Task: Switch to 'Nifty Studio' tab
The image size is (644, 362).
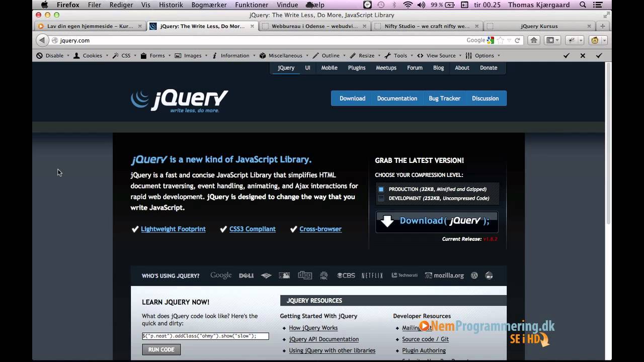Action: [428, 26]
